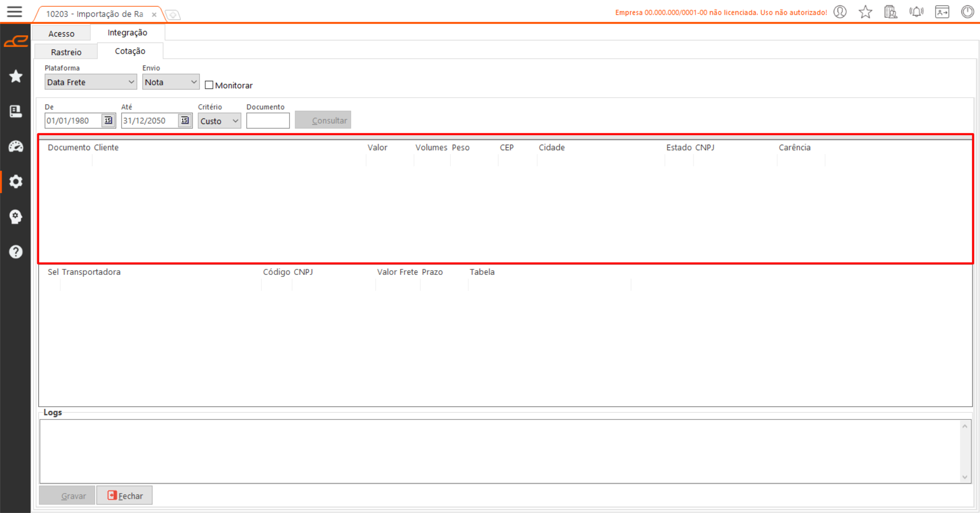
Task: Click the power icon at top right
Action: (967, 12)
